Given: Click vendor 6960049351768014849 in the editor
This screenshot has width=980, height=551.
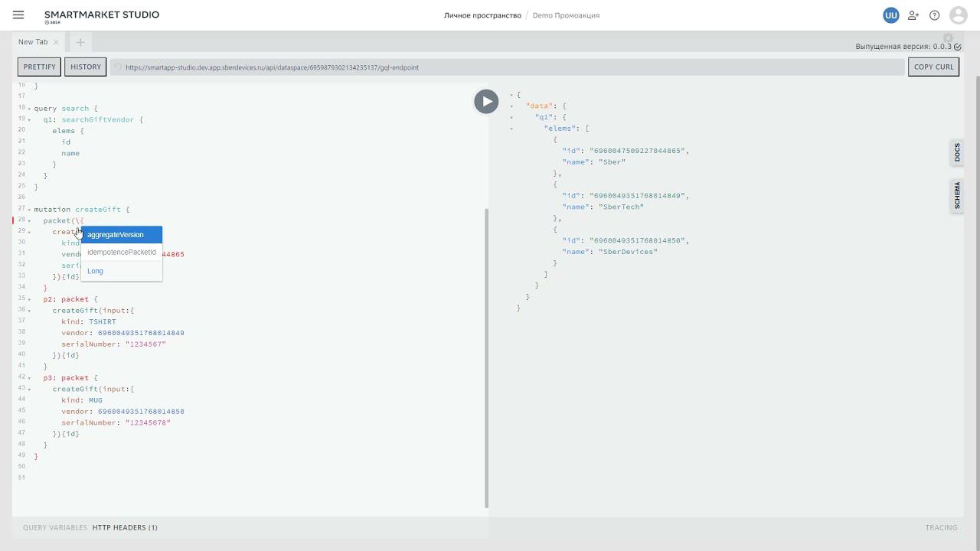Looking at the screenshot, I should tap(141, 333).
